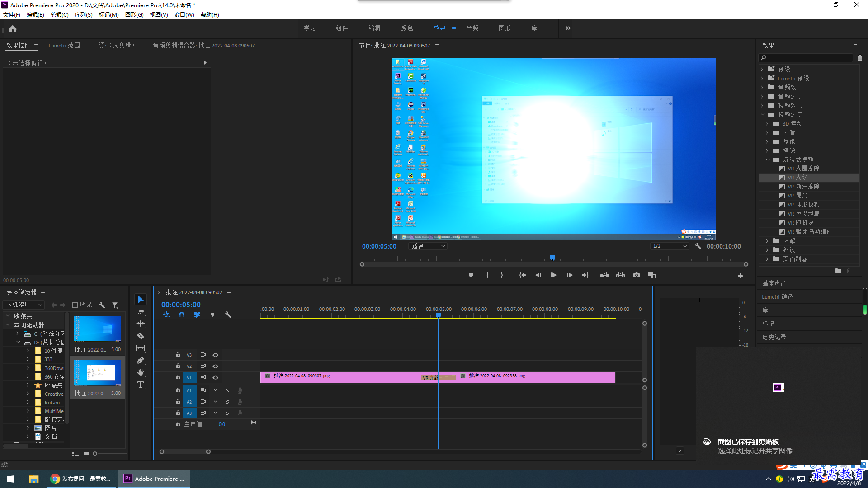Click the Extract button
Viewport: 868px width, 488px height.
click(620, 275)
